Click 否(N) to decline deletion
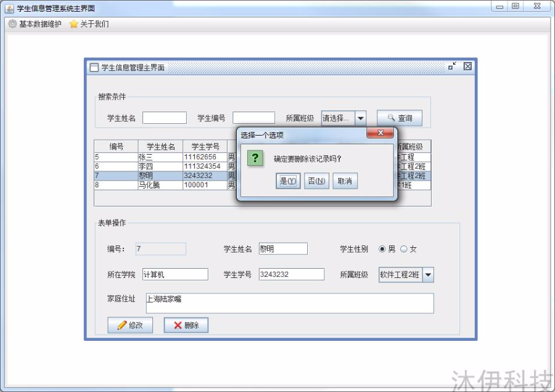Viewport: 555px width, 392px height. pos(316,181)
